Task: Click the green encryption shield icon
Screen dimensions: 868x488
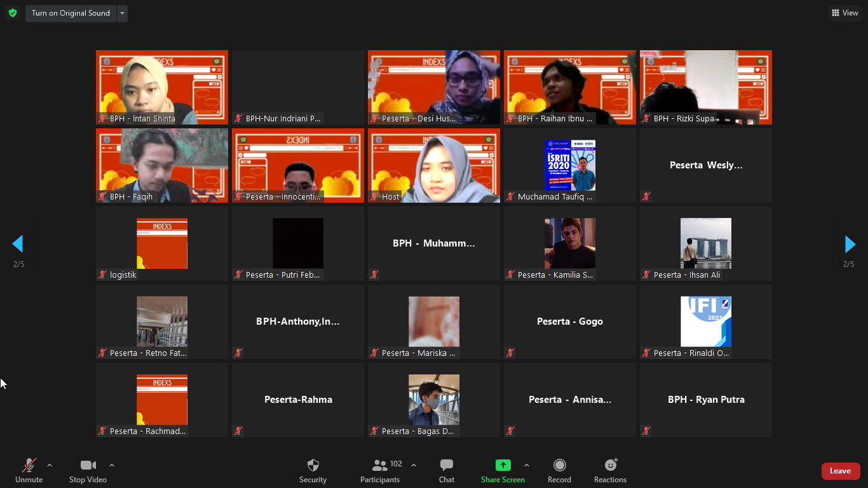Action: (13, 13)
